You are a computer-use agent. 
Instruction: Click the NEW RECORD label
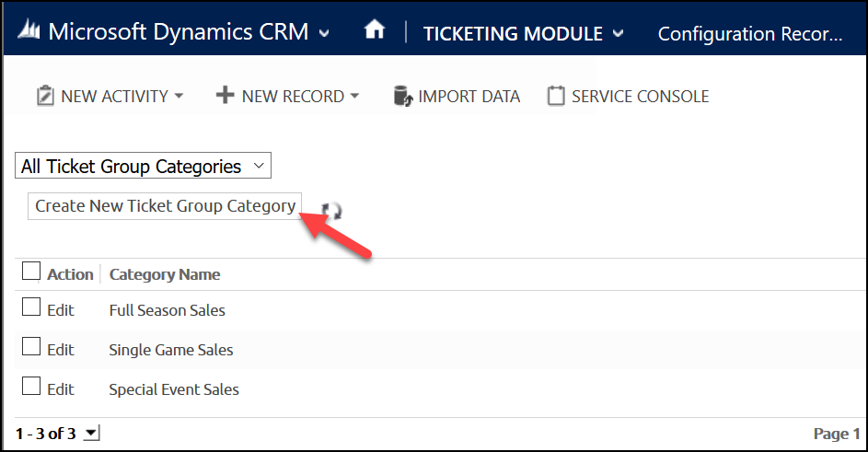coord(293,97)
